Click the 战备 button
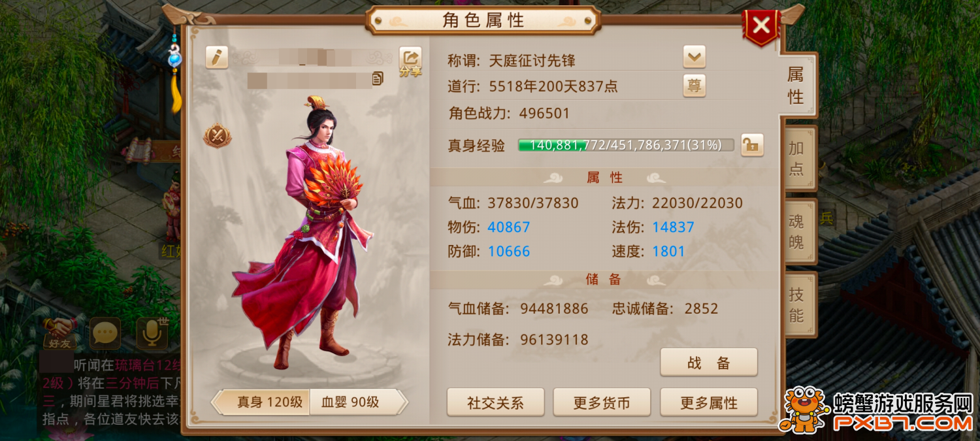980x441 pixels. tap(709, 363)
